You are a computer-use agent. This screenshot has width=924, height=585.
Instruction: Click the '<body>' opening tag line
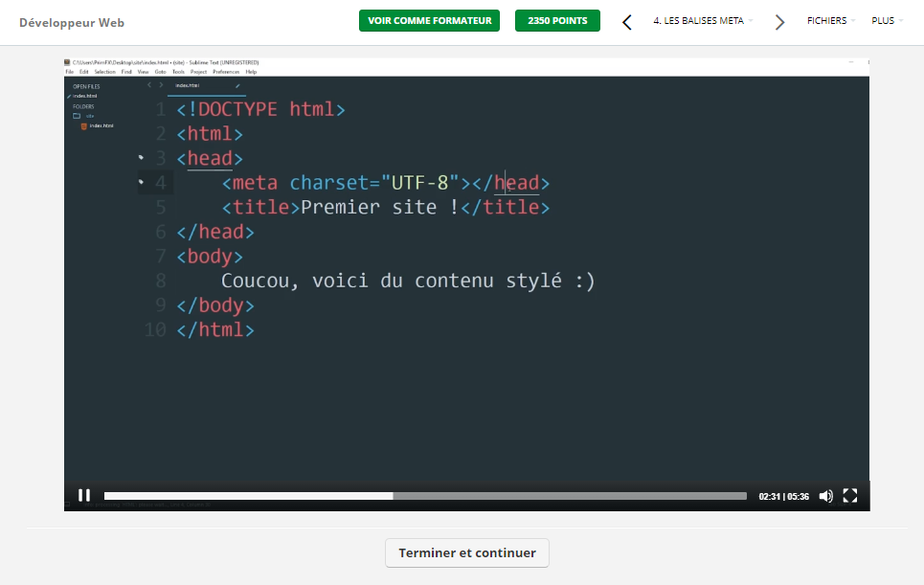click(x=209, y=257)
